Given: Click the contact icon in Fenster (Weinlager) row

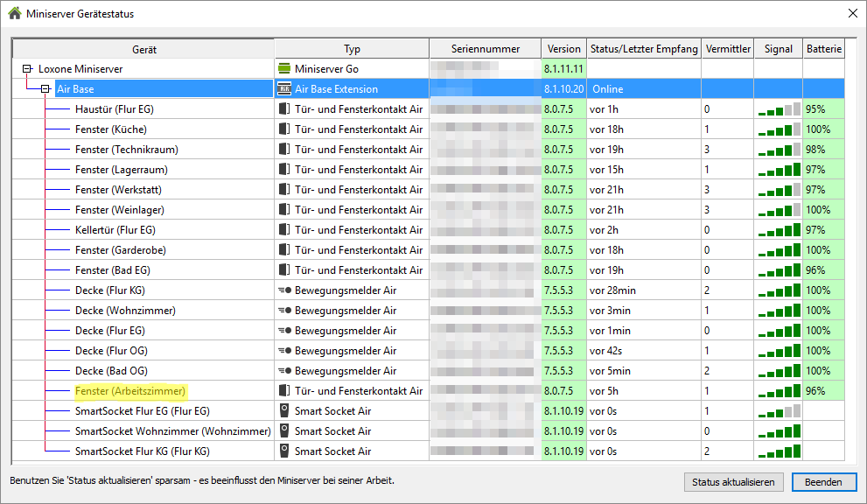Looking at the screenshot, I should point(284,210).
